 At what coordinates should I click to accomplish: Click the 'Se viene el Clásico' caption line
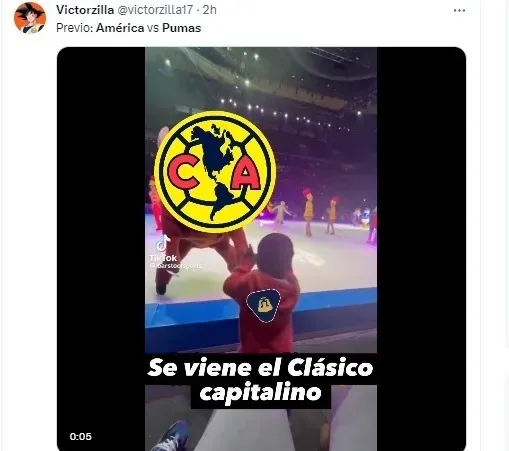pos(260,368)
